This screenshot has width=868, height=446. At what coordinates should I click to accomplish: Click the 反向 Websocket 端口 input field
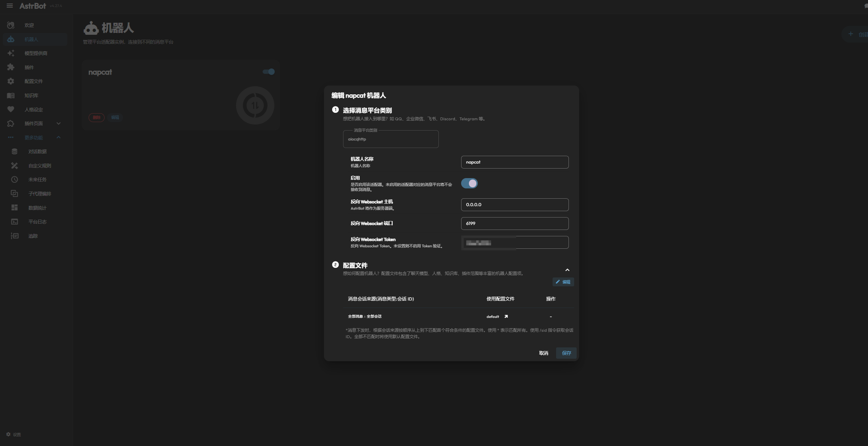click(x=515, y=224)
